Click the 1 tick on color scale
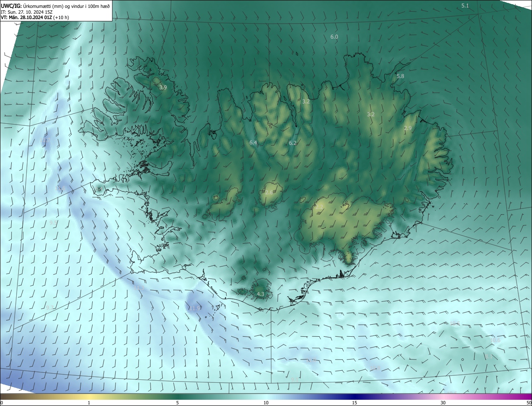 click(x=89, y=403)
